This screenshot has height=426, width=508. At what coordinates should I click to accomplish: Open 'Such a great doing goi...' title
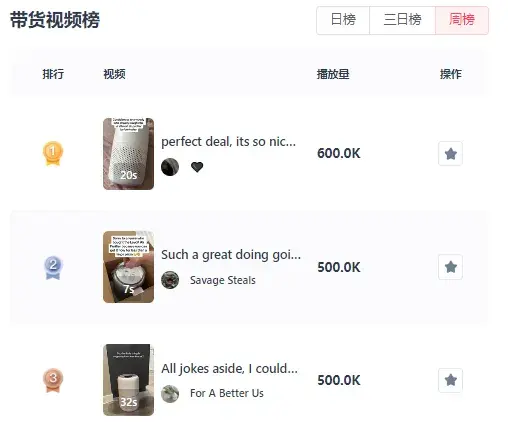click(x=231, y=255)
